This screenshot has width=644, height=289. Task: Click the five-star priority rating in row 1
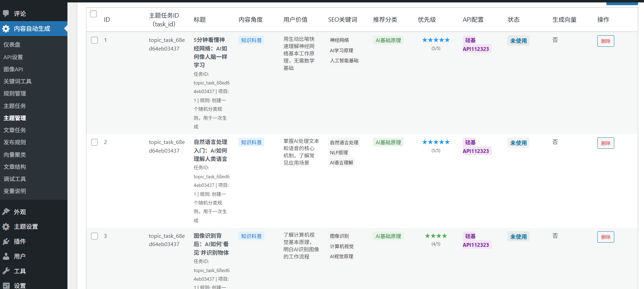click(x=436, y=40)
